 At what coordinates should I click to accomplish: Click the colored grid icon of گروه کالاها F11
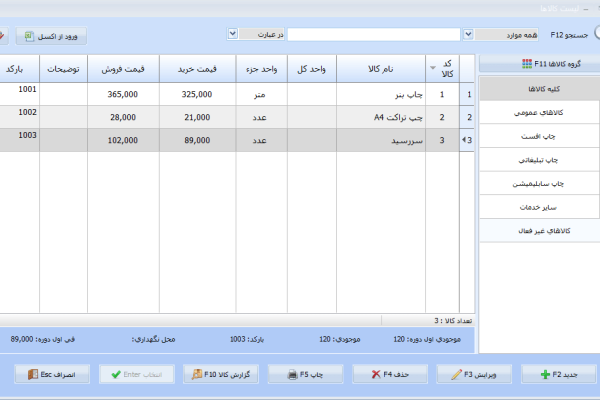coord(527,64)
